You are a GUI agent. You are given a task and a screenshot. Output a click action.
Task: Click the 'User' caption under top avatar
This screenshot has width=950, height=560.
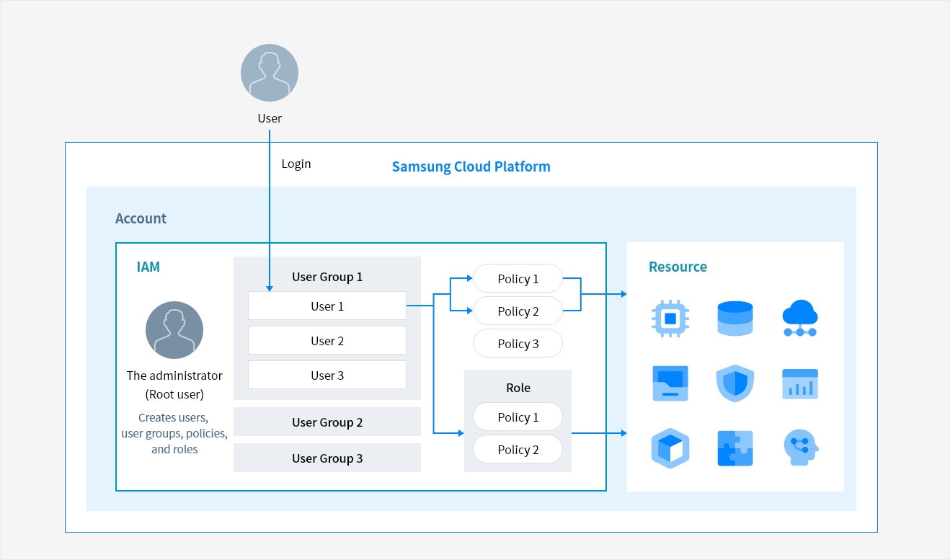270,118
